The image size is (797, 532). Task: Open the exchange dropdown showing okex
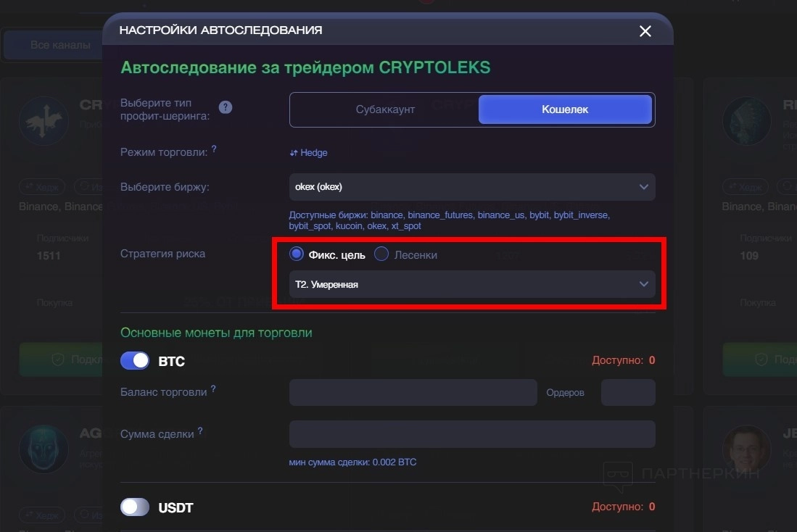click(x=471, y=187)
